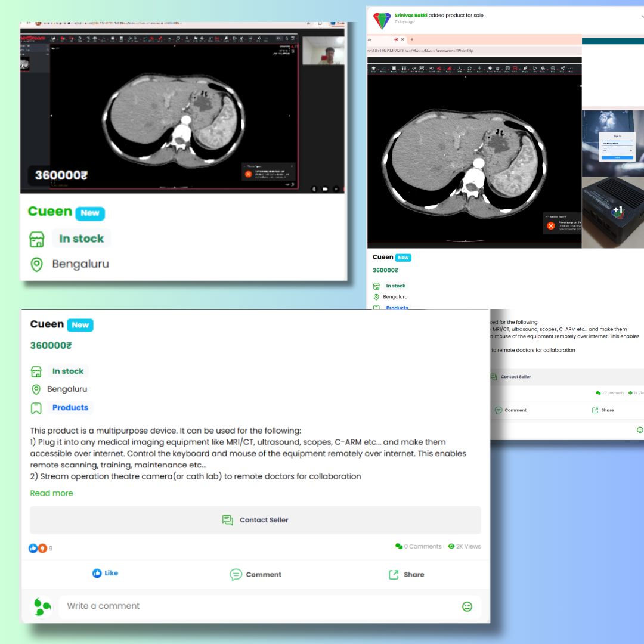Click the location pin in Srinivas Bakki's post

(376, 297)
